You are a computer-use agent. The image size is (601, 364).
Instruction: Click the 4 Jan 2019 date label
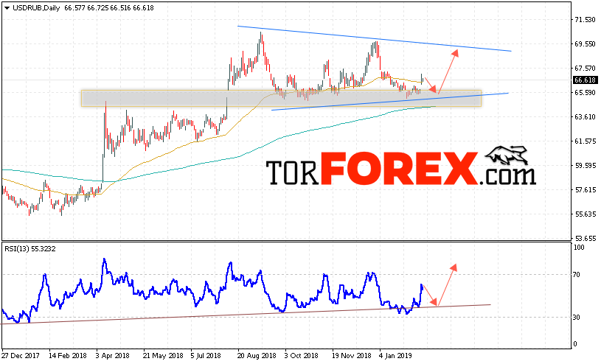pyautogui.click(x=396, y=356)
